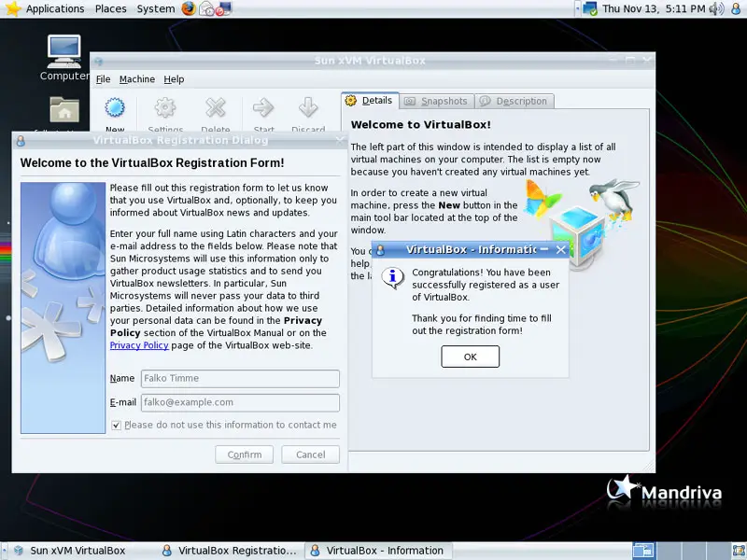Open the mail client launcher in top panel
Screen dimensions: 747x560
pos(206,8)
